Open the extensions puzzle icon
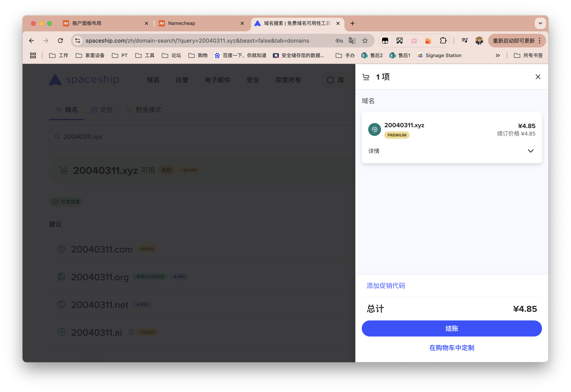The width and height of the screenshot is (571, 392). click(x=443, y=41)
